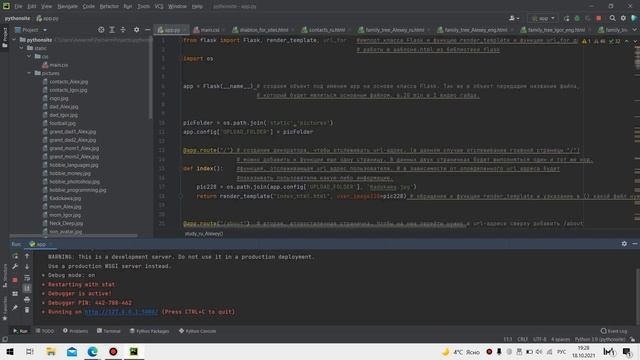
Task: Open Run tool window settings gear
Action: [624, 244]
